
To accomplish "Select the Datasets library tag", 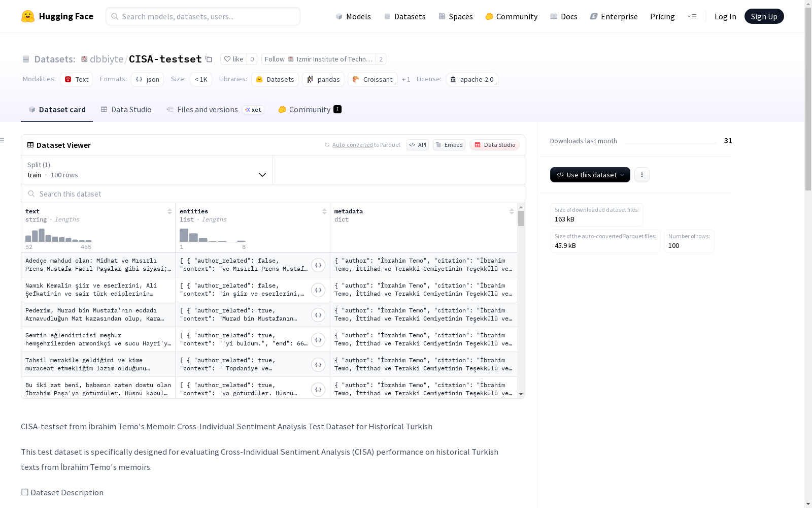I will coord(275,79).
